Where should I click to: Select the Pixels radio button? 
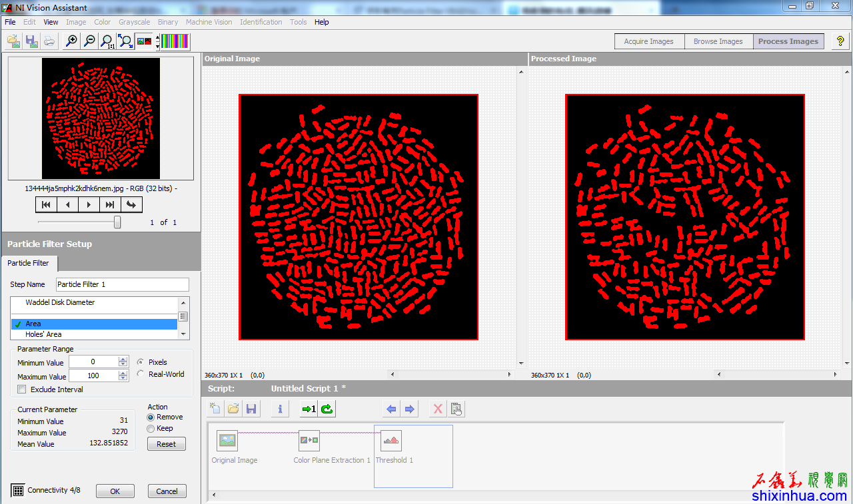(141, 362)
